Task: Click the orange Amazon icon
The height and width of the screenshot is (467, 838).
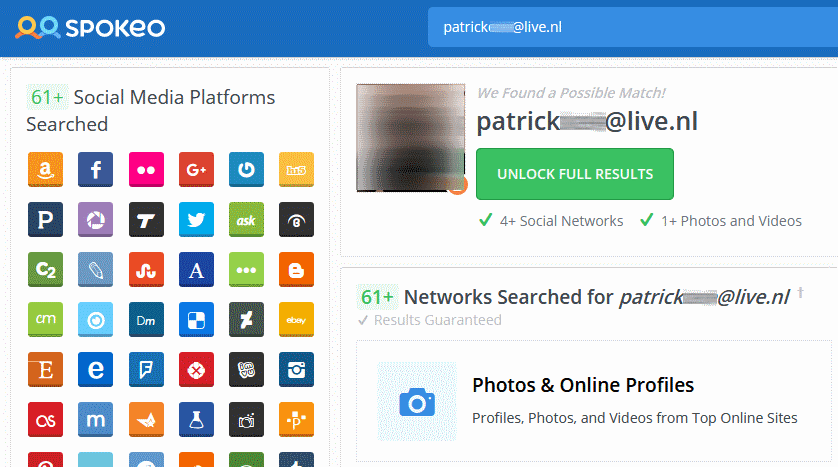Action: pos(45,169)
